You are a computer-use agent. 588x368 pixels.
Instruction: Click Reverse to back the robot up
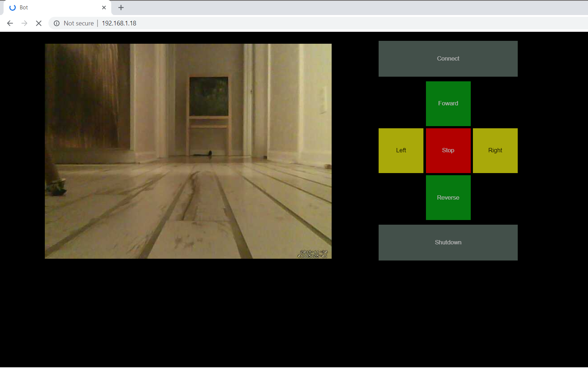pos(448,197)
